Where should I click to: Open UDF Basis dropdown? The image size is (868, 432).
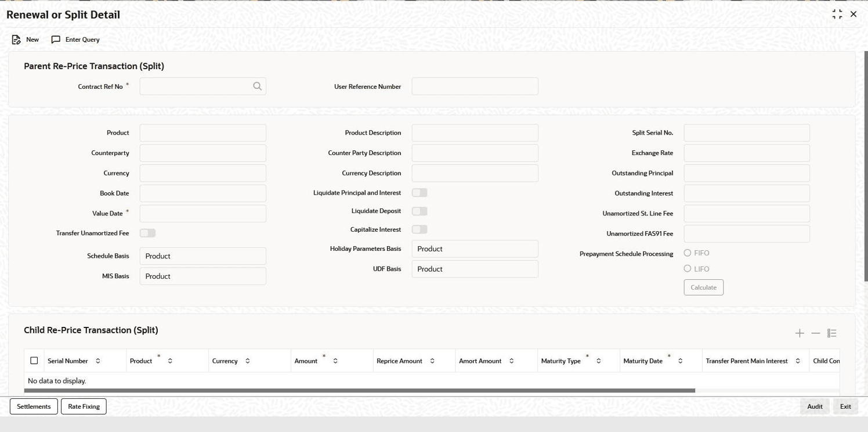(475, 269)
